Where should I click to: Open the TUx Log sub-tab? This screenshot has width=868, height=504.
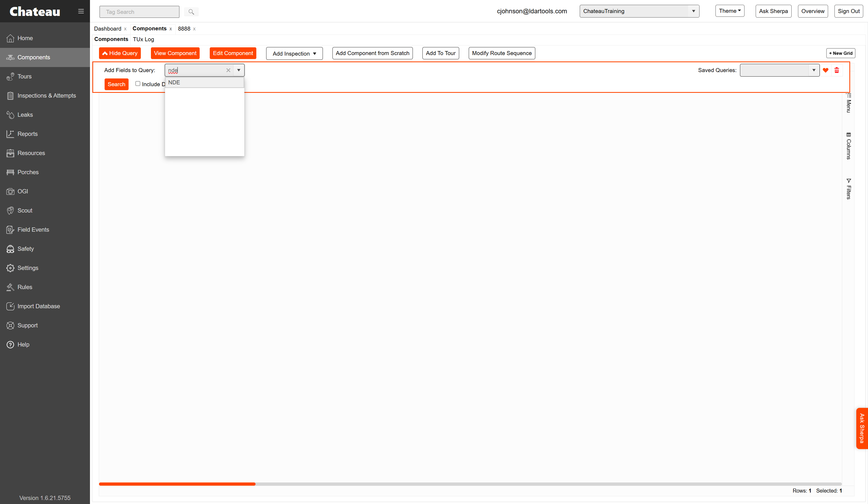pyautogui.click(x=144, y=39)
